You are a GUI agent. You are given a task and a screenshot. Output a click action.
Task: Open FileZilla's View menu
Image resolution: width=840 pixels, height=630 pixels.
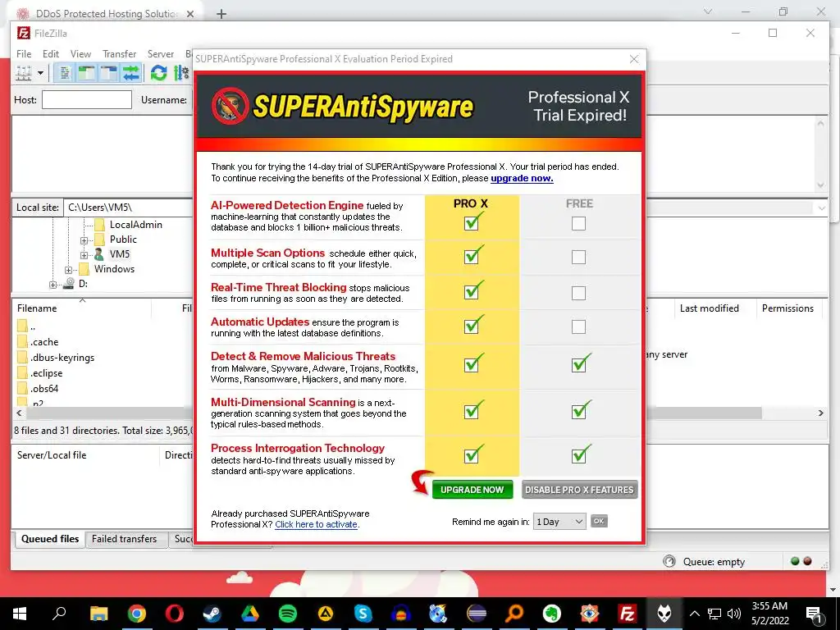(80, 54)
